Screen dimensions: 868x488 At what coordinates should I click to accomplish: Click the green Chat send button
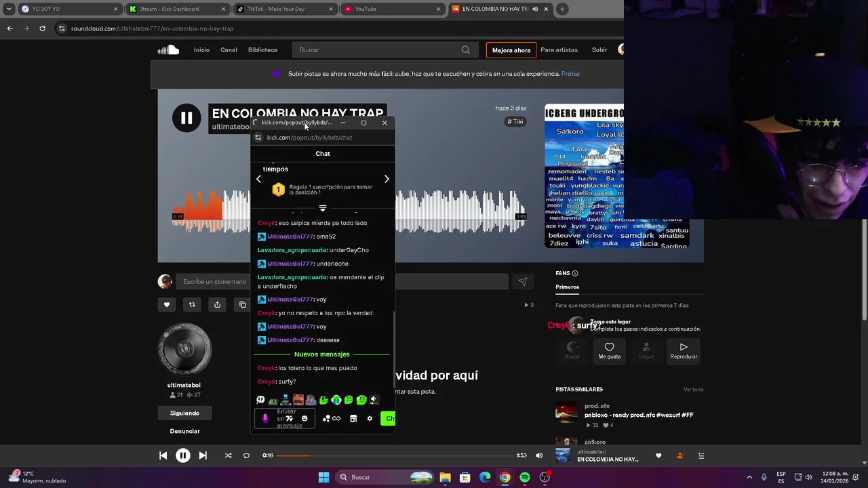tap(388, 418)
